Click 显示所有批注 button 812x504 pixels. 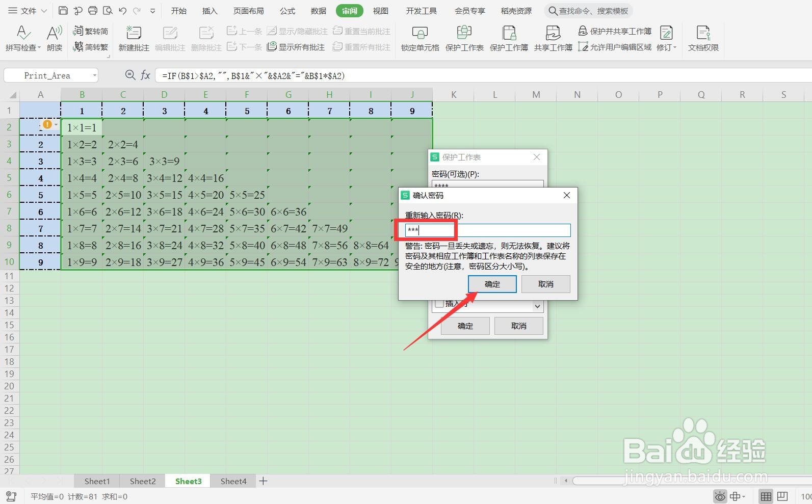coord(296,47)
